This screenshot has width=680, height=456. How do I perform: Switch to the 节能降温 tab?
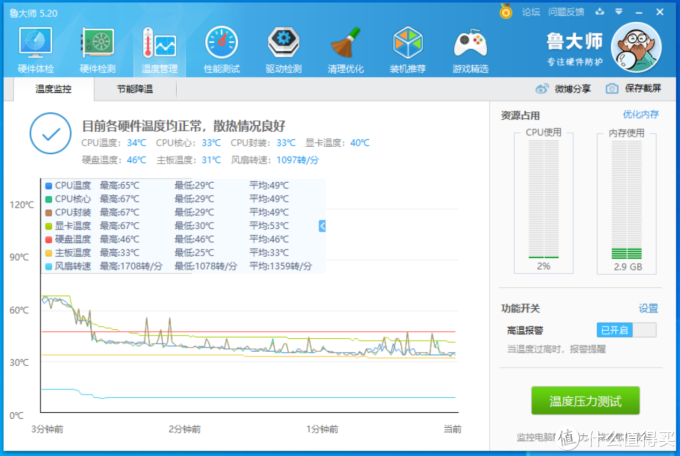(x=135, y=89)
